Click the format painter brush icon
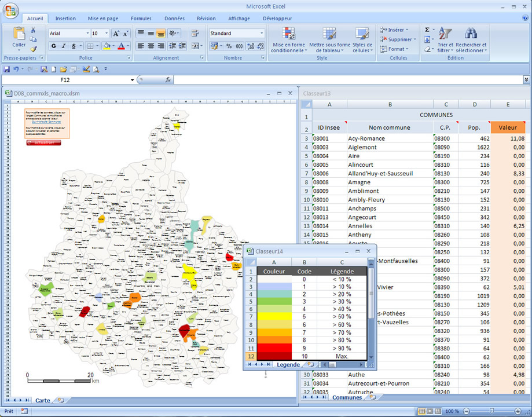The width and height of the screenshot is (532, 417). point(33,49)
